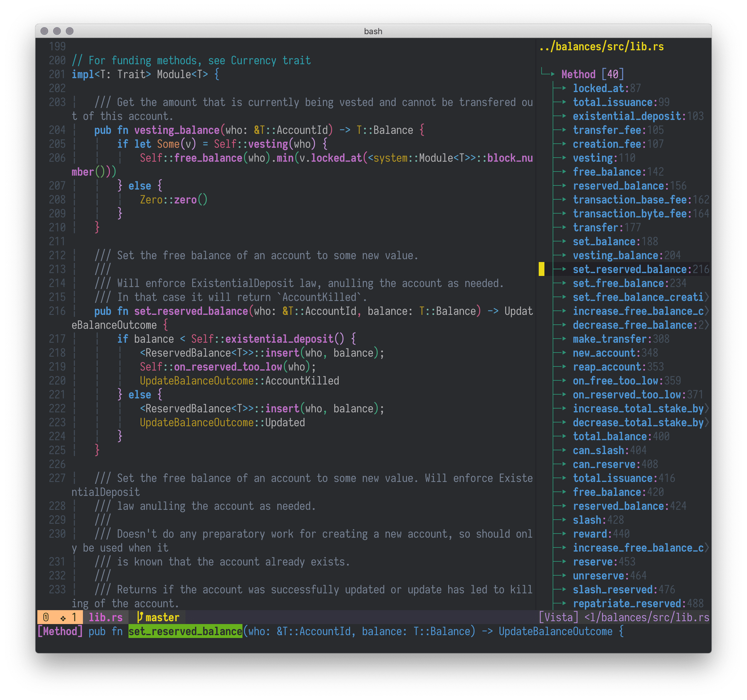Click line number 216 in the gutter
Image resolution: width=747 pixels, height=700 pixels.
pos(57,311)
